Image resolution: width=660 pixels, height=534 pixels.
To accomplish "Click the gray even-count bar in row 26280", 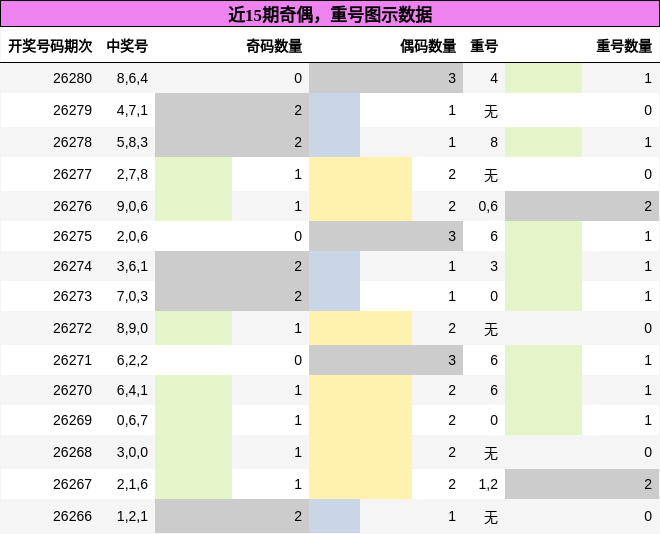I will pyautogui.click(x=386, y=78).
